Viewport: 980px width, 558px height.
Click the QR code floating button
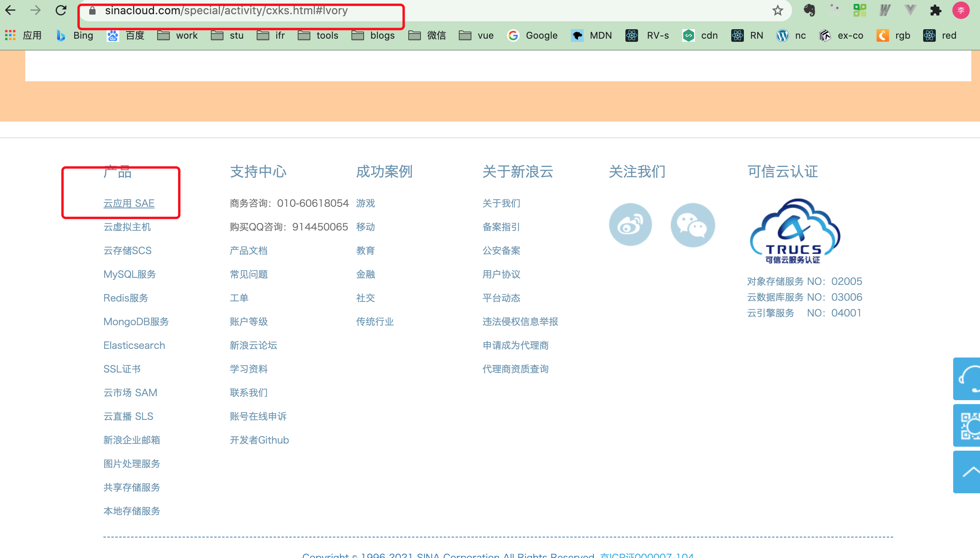click(967, 425)
